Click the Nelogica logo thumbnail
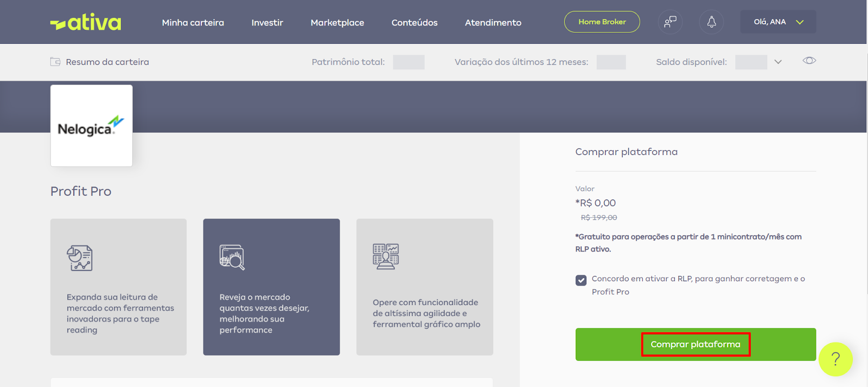The width and height of the screenshot is (868, 387). 91,126
